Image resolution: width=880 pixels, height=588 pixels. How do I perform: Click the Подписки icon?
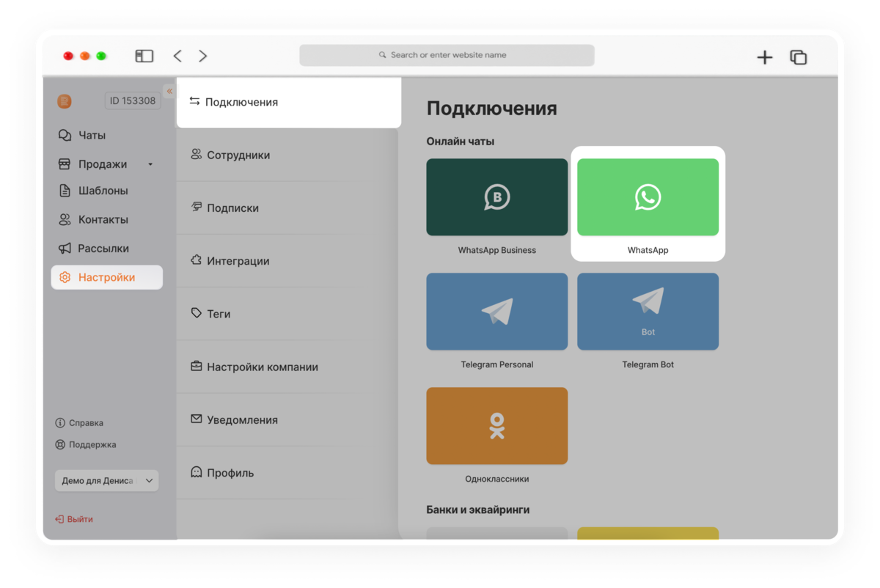196,207
